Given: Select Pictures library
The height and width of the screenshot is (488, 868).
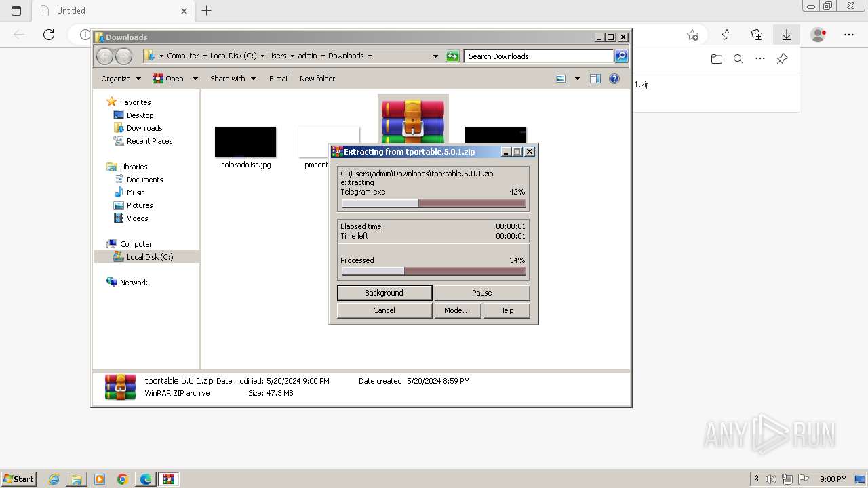Looking at the screenshot, I should click(x=140, y=205).
